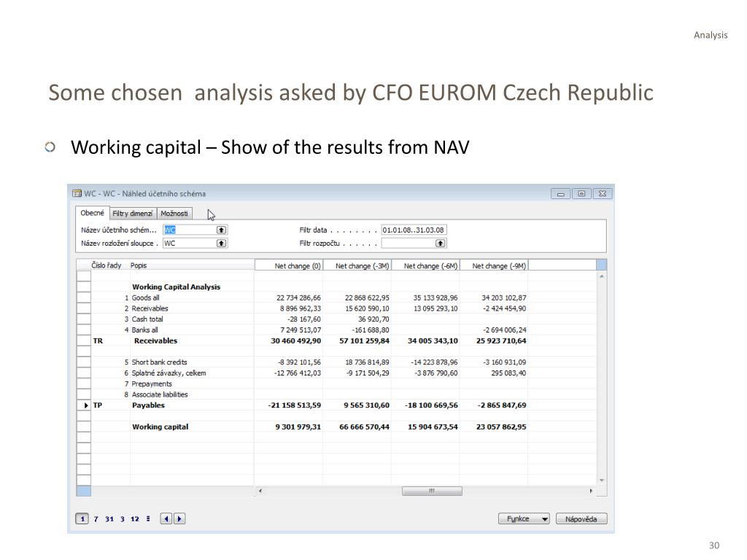Click the horizontal scrollbar left arrow
The image size is (747, 560).
tap(260, 491)
